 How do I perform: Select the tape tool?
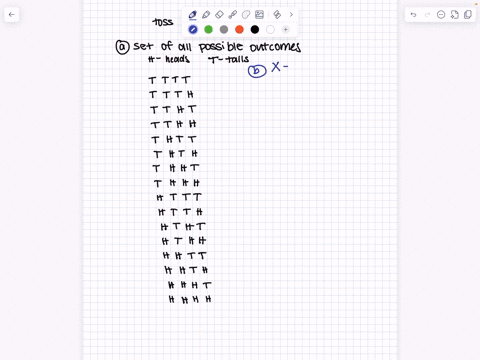click(233, 15)
